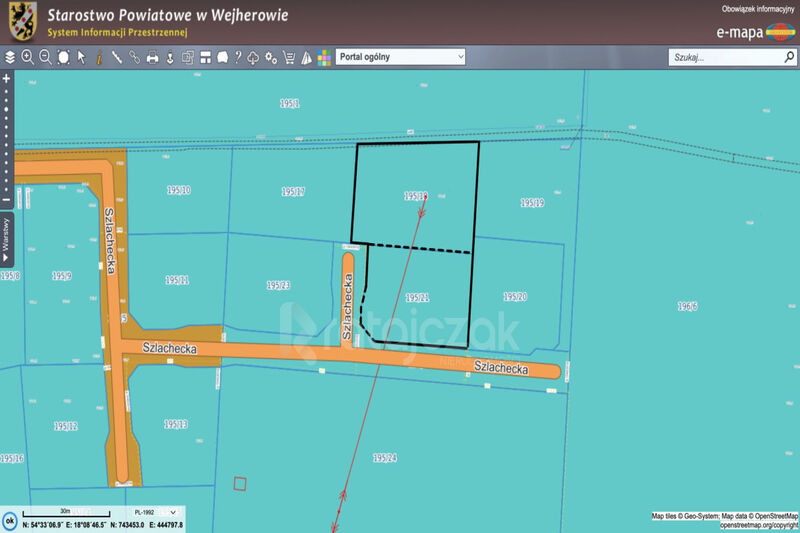The height and width of the screenshot is (533, 800).
Task: Click the cloud download icon
Action: coord(254,57)
